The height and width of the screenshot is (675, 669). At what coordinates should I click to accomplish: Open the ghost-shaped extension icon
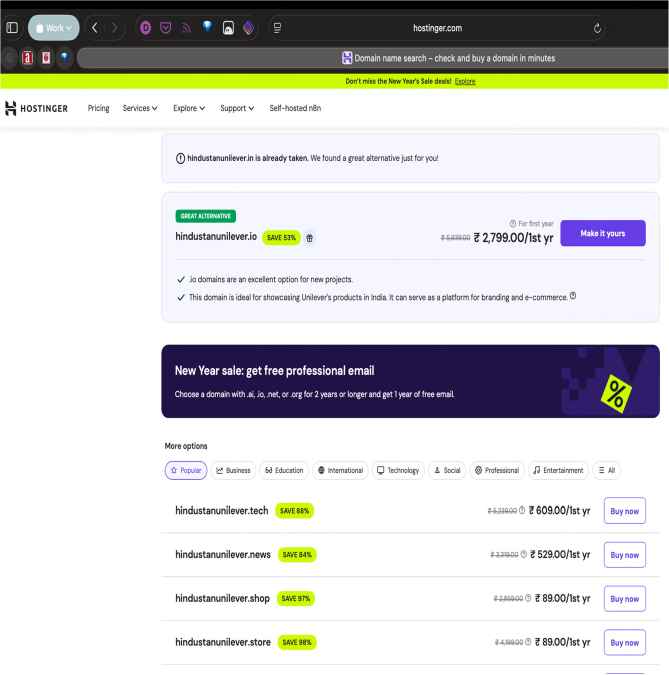click(228, 28)
